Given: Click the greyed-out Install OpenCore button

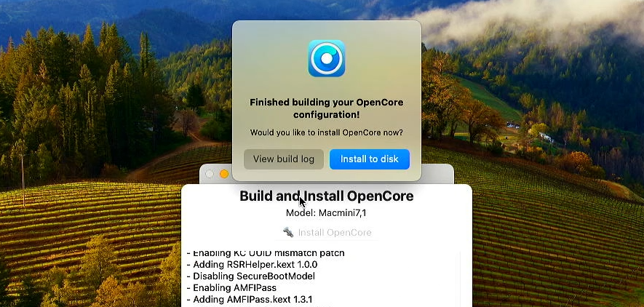Looking at the screenshot, I should coord(327,233).
